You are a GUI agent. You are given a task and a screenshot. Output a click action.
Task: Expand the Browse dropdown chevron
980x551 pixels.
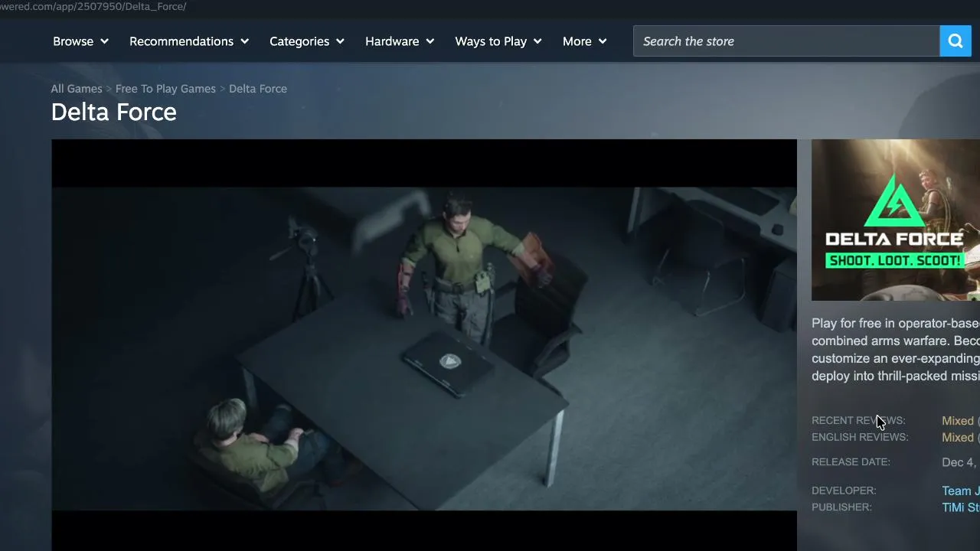[104, 41]
